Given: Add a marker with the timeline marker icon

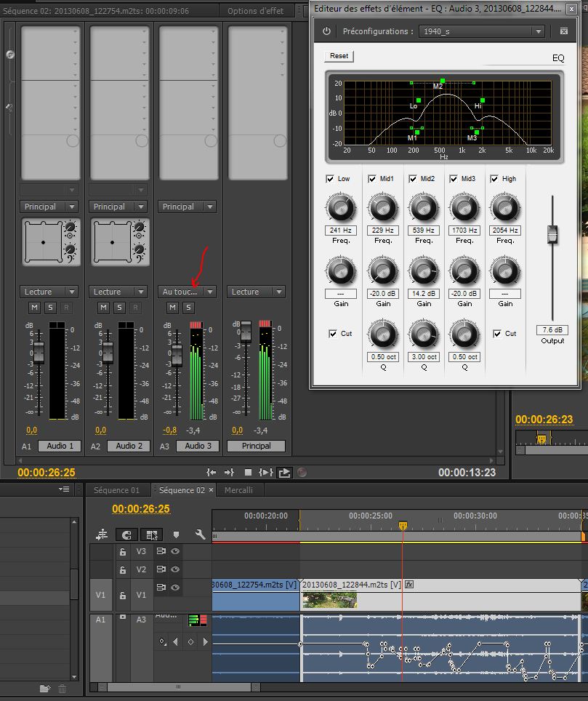Looking at the screenshot, I should [176, 534].
